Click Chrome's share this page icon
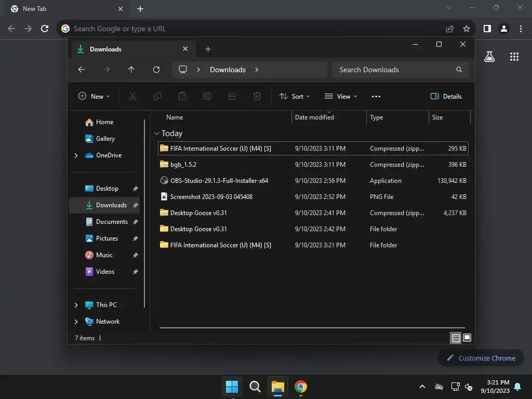532x399 pixels. pos(450,29)
